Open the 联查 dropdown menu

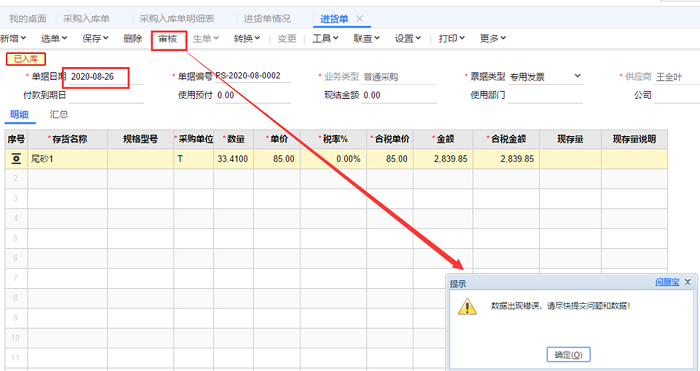point(367,39)
